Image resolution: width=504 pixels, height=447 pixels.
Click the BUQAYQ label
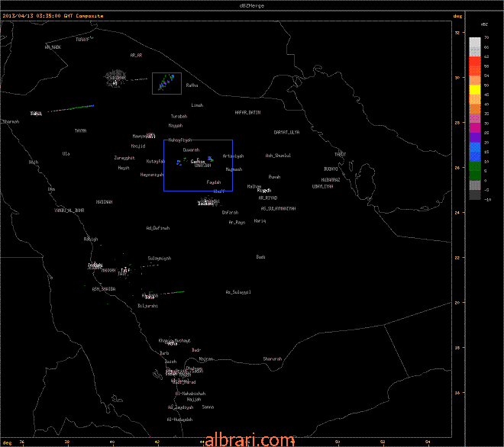[331, 169]
